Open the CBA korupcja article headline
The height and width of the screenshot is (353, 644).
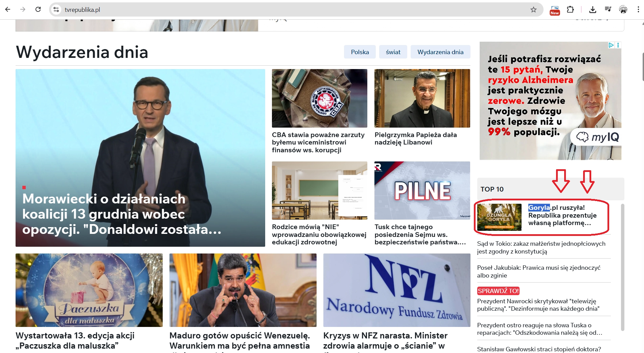pyautogui.click(x=318, y=142)
